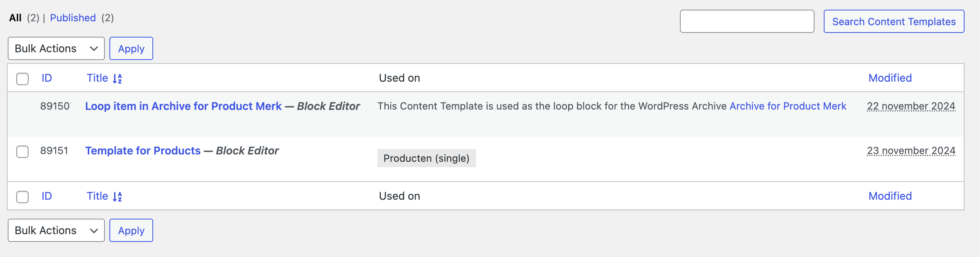Toggle the select-all checkbox in table footer
The image size is (980, 257).
coord(22,197)
